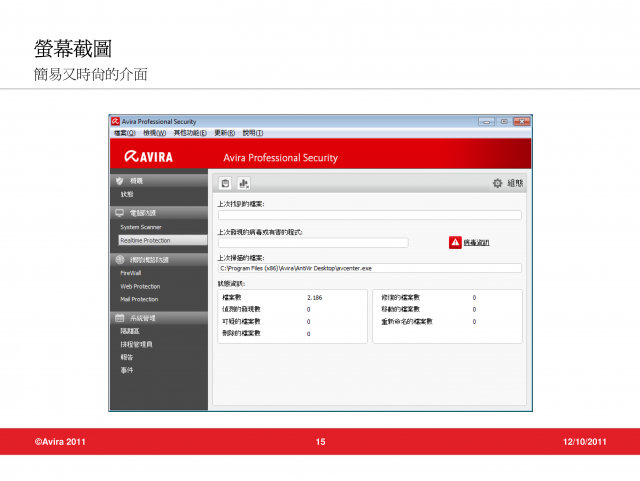Click the Avira Professional Security banner title
640x481 pixels.
click(280, 158)
